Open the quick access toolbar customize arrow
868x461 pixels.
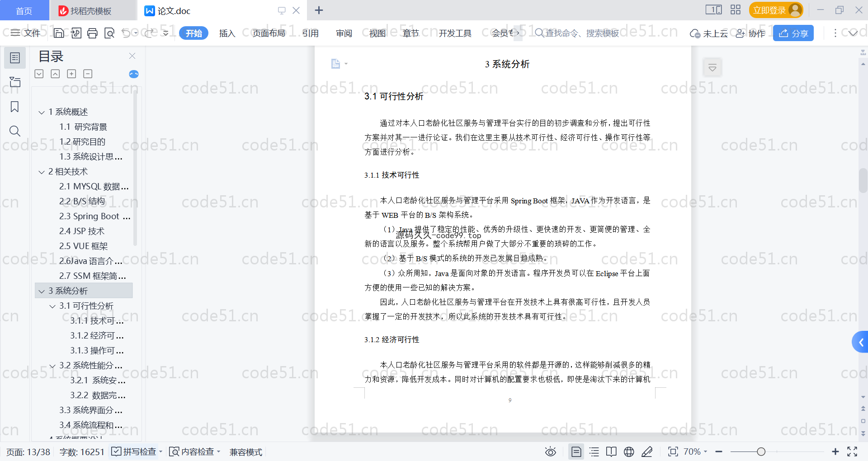[x=166, y=33]
